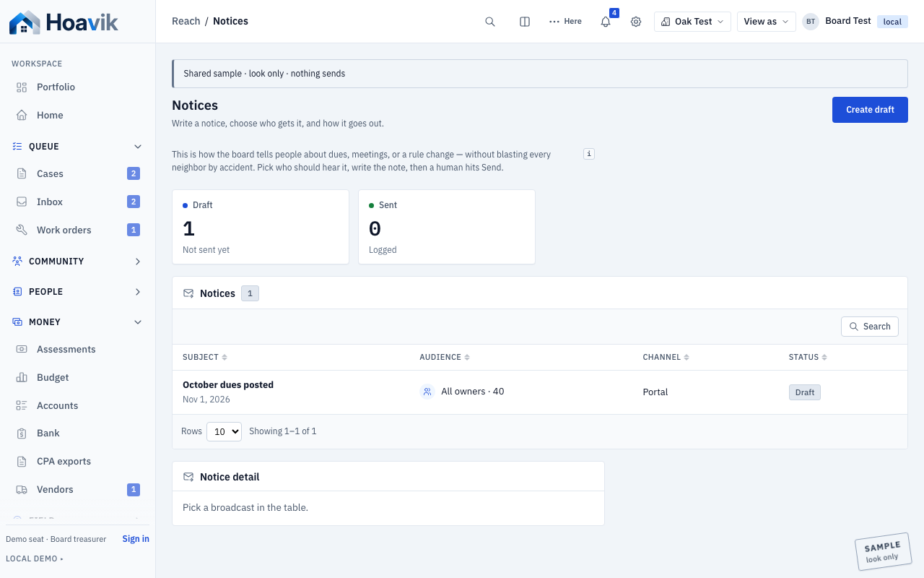
Task: Click the Assessments money icon
Action: pyautogui.click(x=22, y=350)
